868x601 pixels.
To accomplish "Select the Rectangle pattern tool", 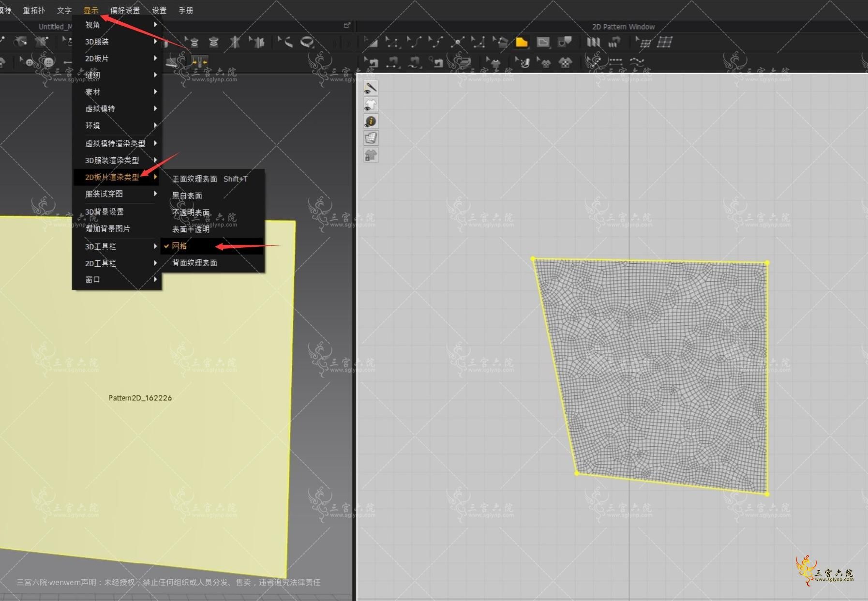I will tap(543, 42).
